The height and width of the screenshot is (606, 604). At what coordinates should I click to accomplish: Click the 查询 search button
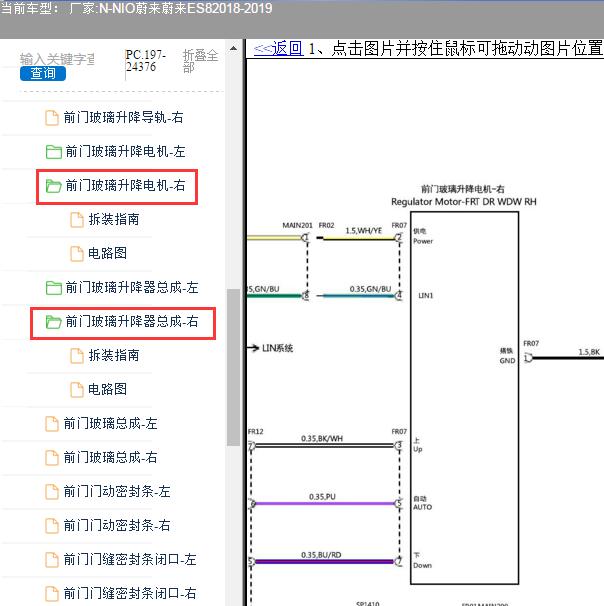(43, 73)
